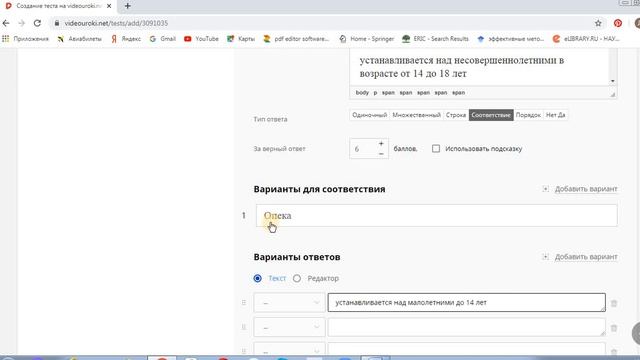Select the body element path item
The width and height of the screenshot is (640, 360).
tap(362, 93)
